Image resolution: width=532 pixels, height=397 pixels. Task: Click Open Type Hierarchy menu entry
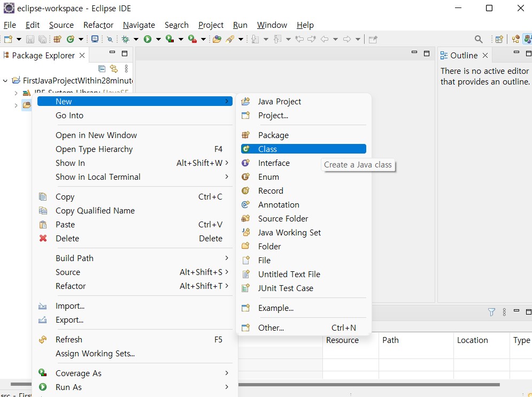pyautogui.click(x=135, y=149)
